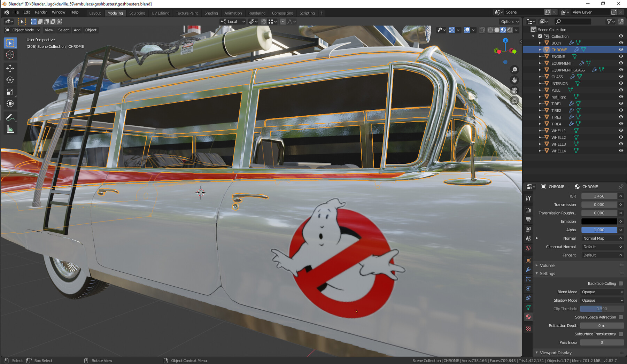Open the Texture properties tab
The width and height of the screenshot is (627, 364).
click(x=528, y=329)
